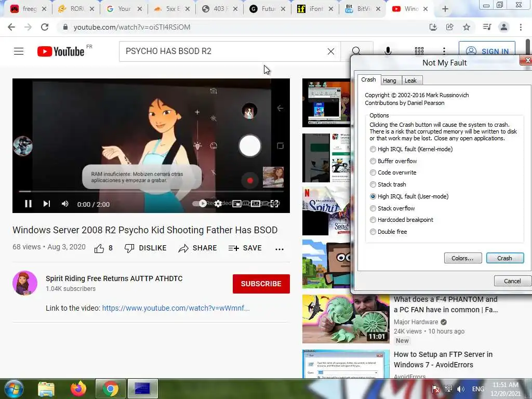Toggle autoplay switch in the player

(199, 204)
